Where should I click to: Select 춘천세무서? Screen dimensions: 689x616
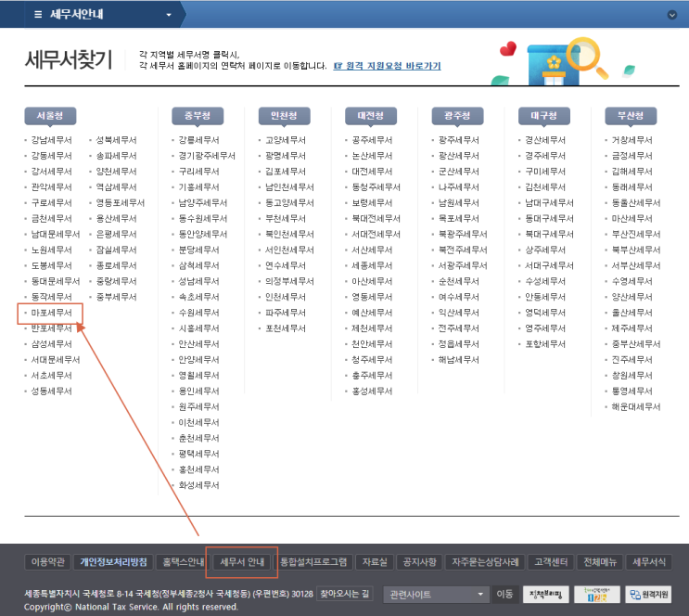(198, 439)
